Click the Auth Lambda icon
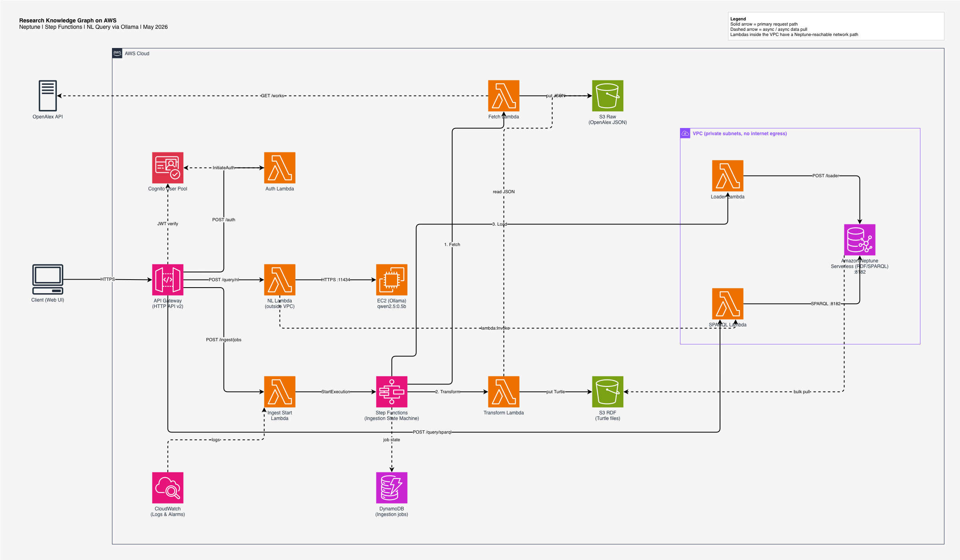 coord(280,168)
